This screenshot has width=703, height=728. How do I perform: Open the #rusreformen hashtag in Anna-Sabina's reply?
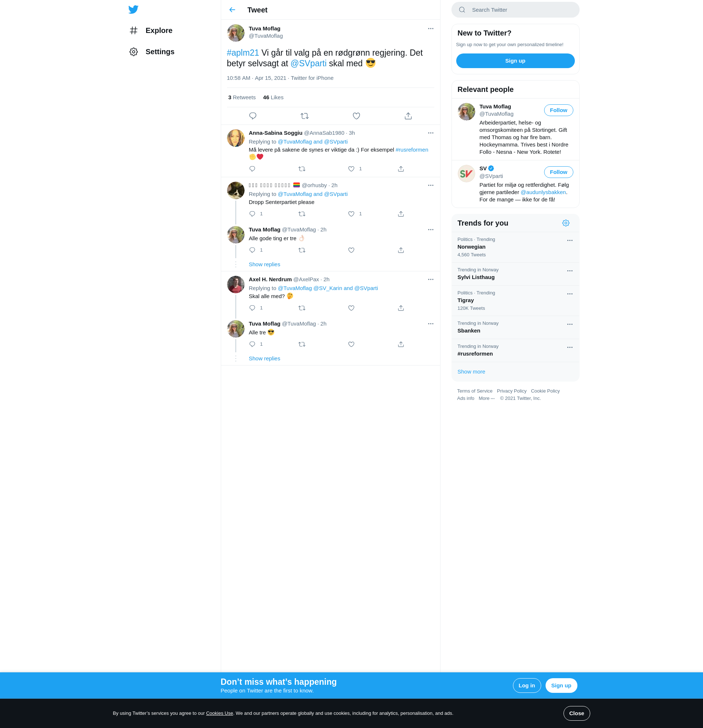(412, 150)
